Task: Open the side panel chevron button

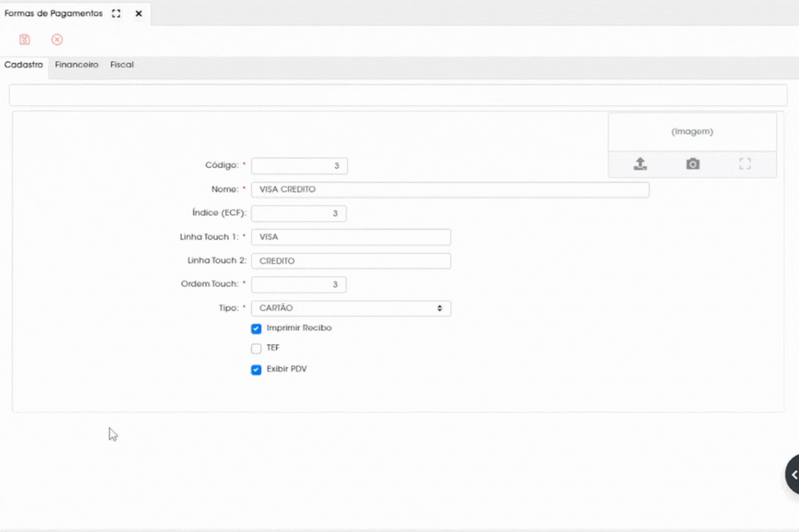Action: tap(792, 474)
